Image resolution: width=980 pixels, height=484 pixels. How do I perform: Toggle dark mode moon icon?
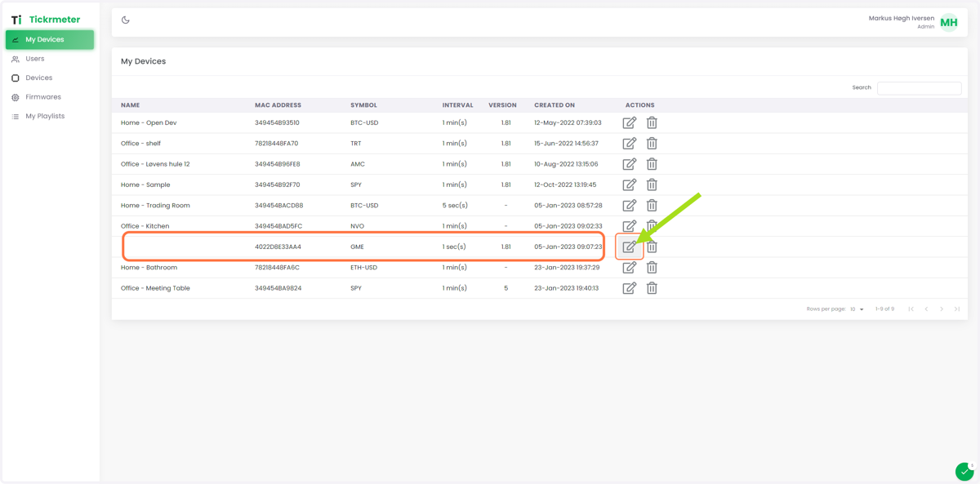126,20
